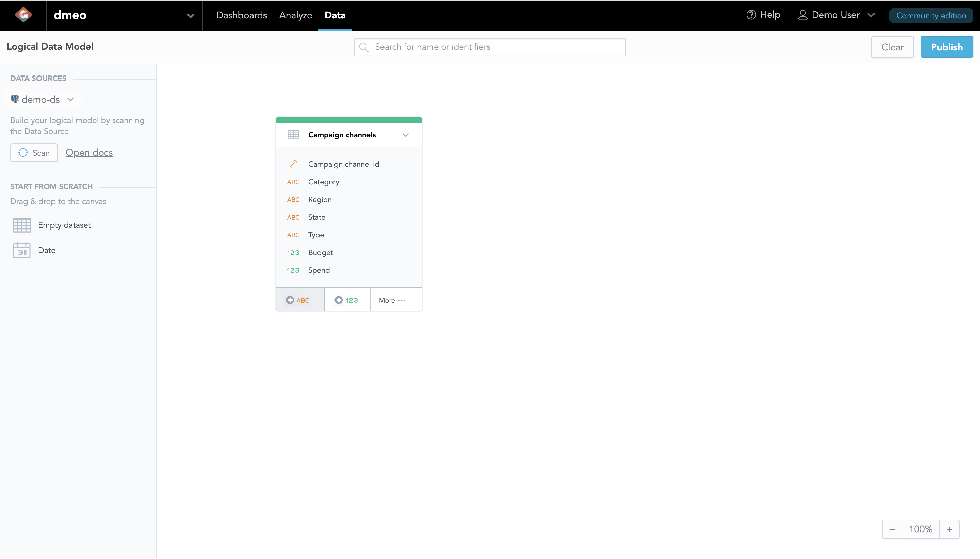The height and width of the screenshot is (559, 980).
Task: Focus the name or identifiers search field
Action: 490,47
